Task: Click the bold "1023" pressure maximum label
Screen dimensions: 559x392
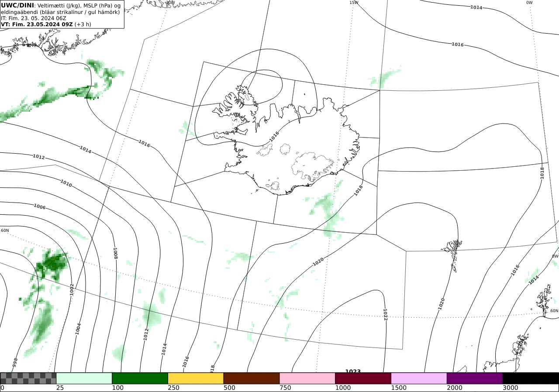Action: 353,371
